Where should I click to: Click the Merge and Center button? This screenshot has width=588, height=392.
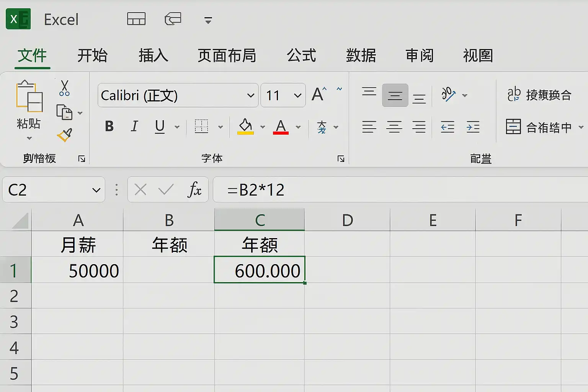pos(539,127)
